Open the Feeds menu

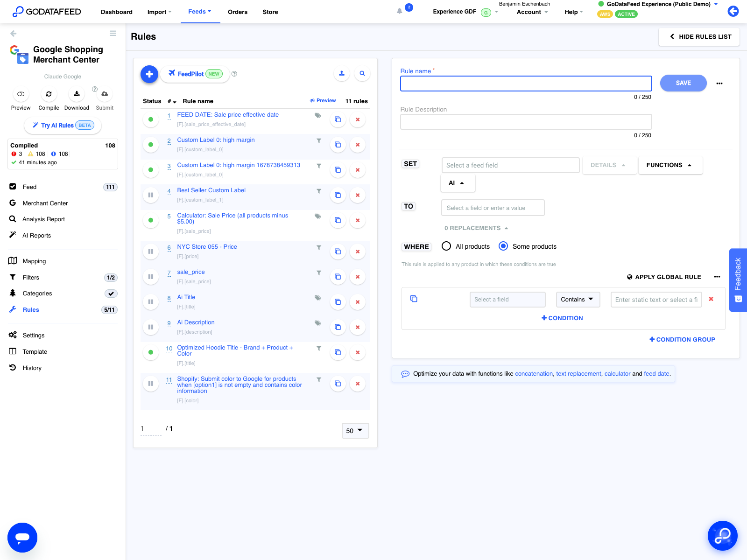click(x=200, y=12)
